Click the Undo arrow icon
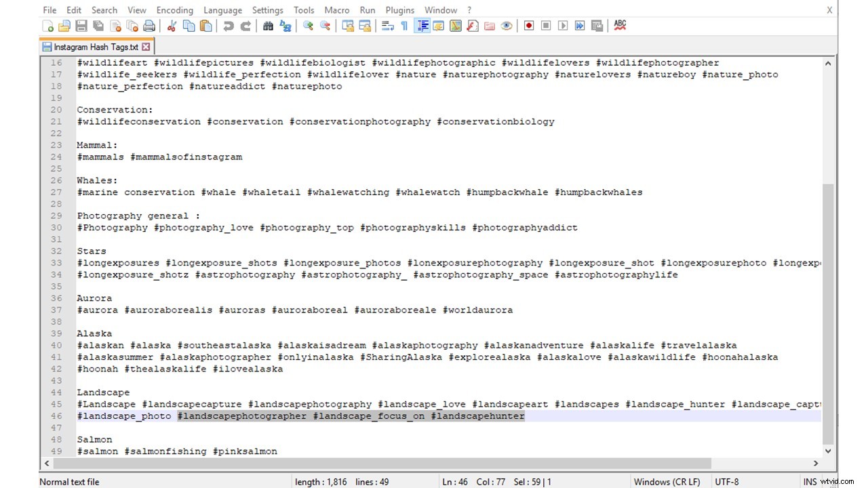Viewport: 868px width, 488px height. coord(229,26)
